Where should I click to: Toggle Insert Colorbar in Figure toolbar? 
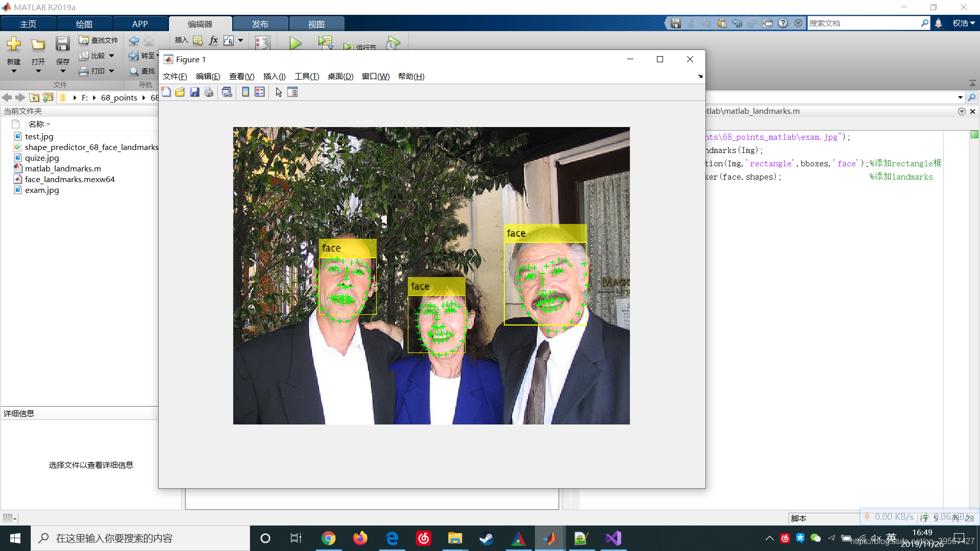point(246,92)
